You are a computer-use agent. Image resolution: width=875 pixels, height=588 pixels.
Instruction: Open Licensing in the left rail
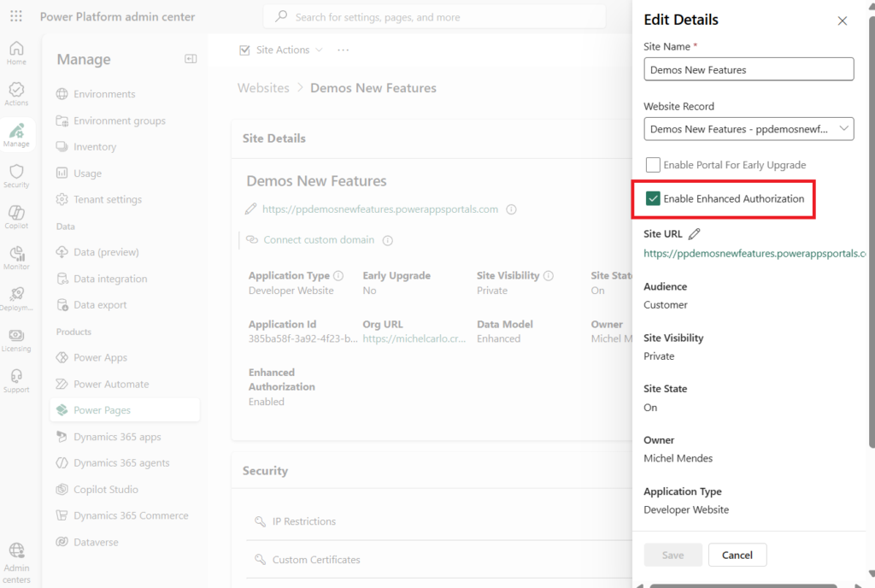tap(16, 340)
